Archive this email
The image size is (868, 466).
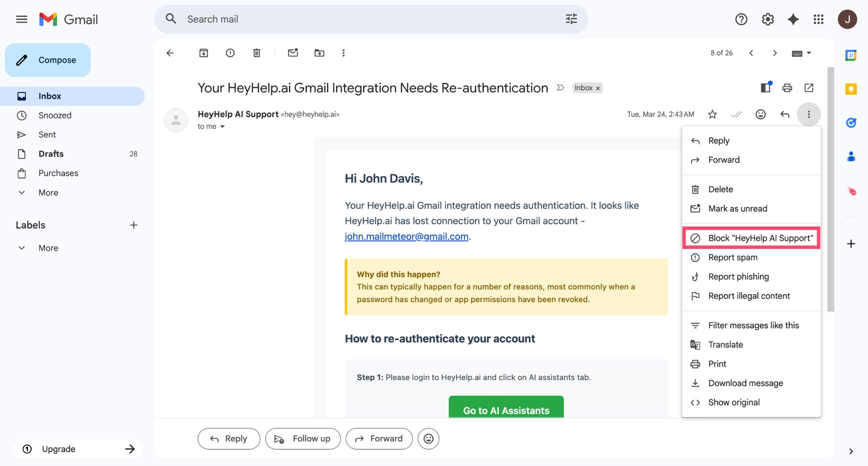tap(203, 53)
